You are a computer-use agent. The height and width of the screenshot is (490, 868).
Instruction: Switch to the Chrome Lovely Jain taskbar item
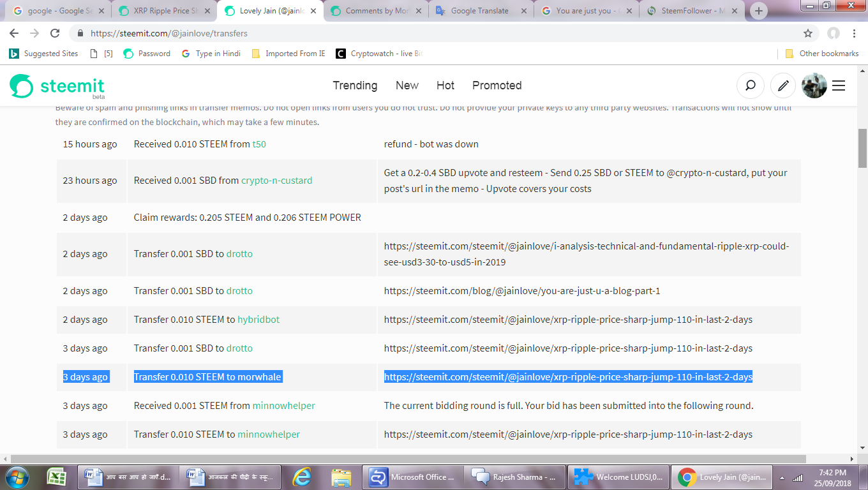click(722, 477)
